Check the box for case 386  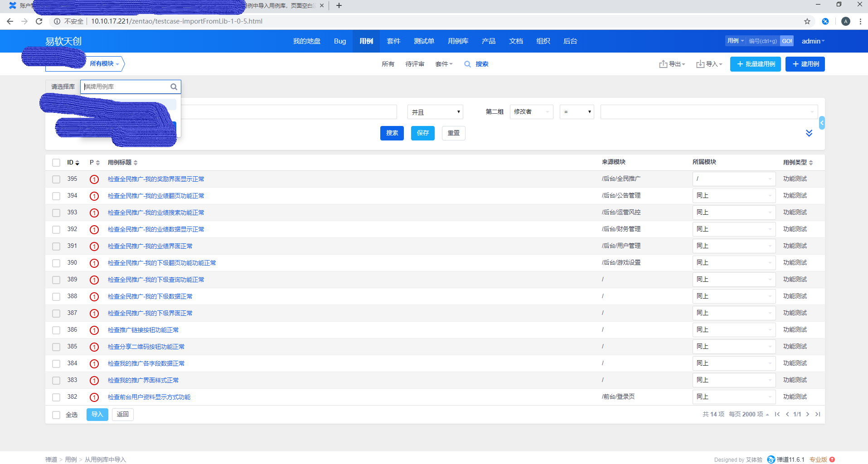coord(56,330)
